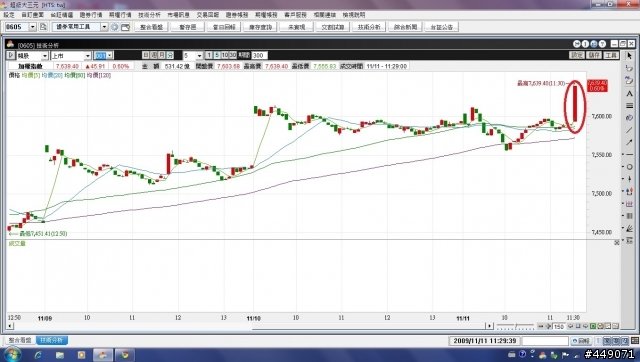Select the text annotation tool labeled A
640x362 pixels.
629,93
